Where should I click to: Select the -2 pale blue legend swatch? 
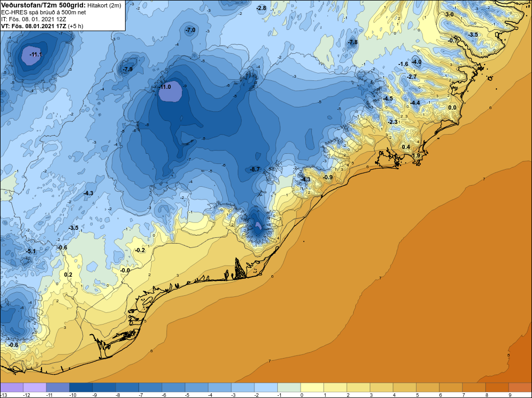(x=265, y=387)
